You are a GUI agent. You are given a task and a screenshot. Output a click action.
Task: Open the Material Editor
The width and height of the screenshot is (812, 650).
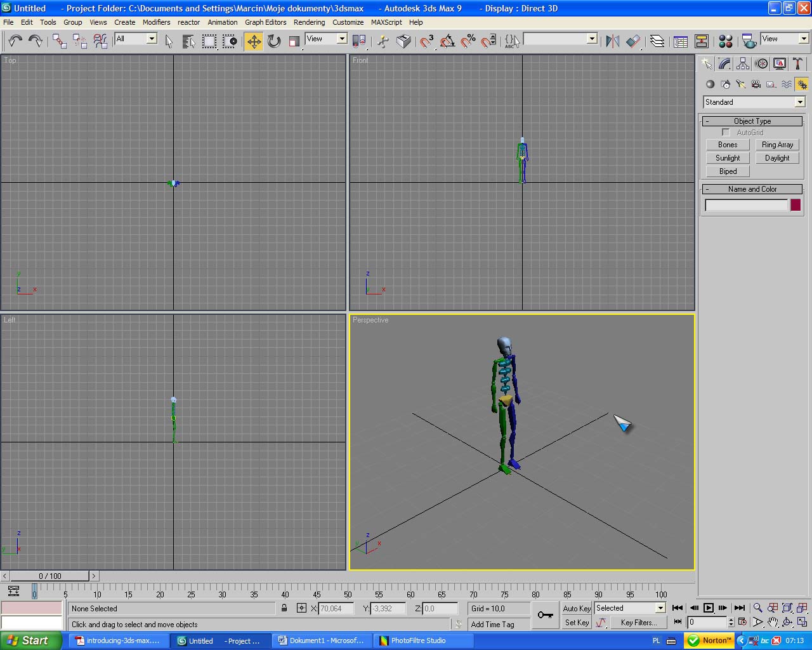[x=726, y=41]
